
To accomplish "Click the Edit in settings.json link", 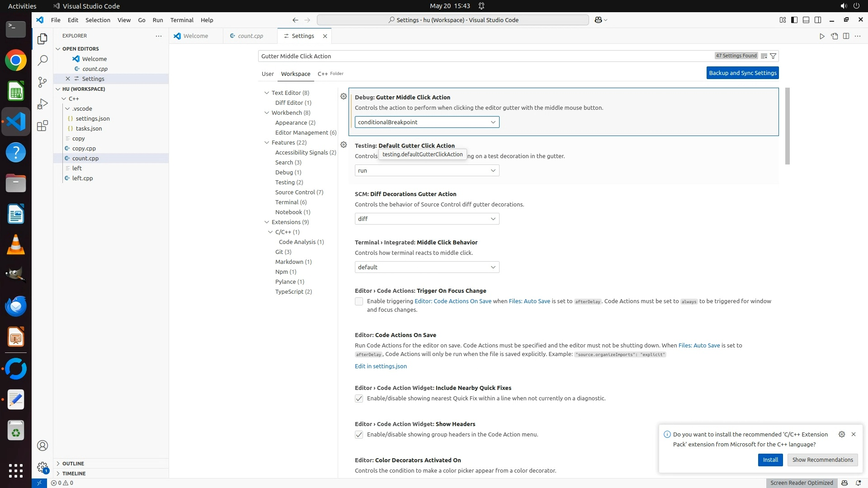I will pos(381,366).
